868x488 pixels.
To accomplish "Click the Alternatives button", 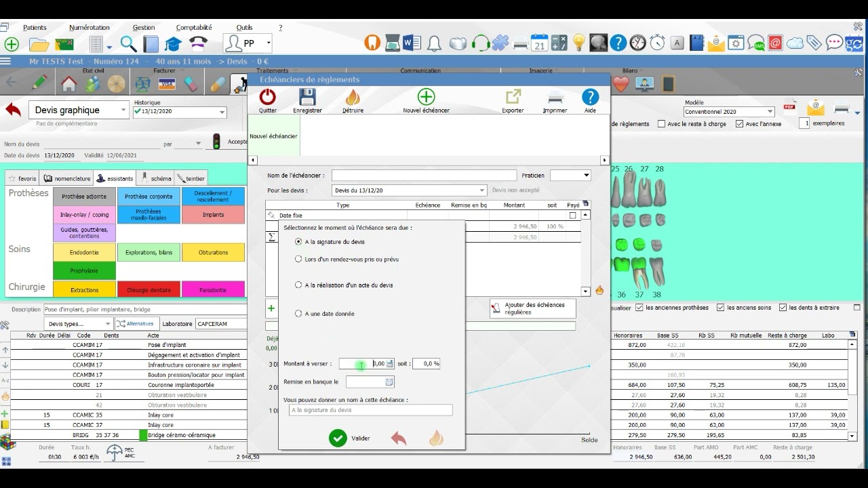I will pyautogui.click(x=137, y=323).
